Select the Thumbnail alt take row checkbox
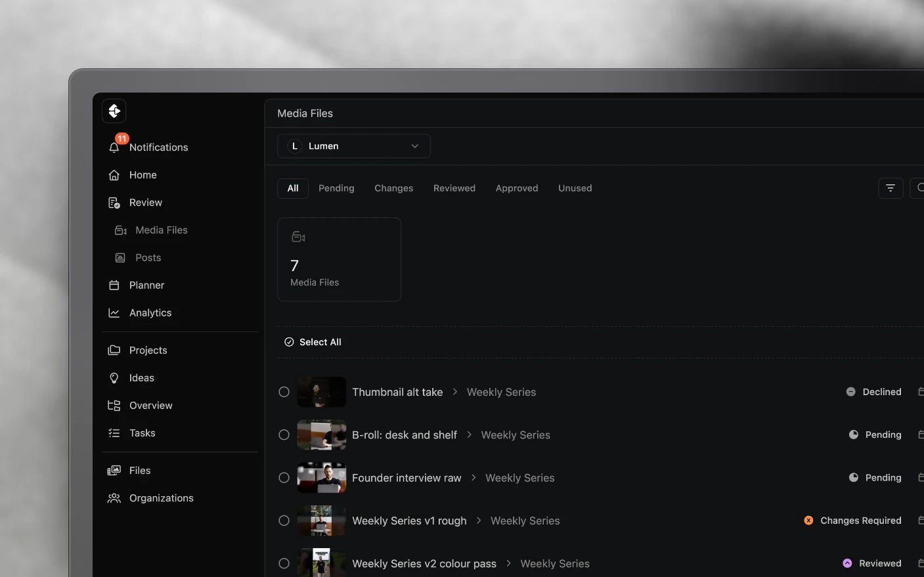 click(x=284, y=392)
